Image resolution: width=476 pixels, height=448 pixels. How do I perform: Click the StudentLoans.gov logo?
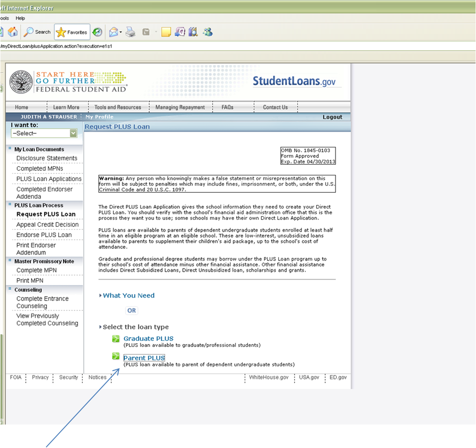click(x=294, y=81)
